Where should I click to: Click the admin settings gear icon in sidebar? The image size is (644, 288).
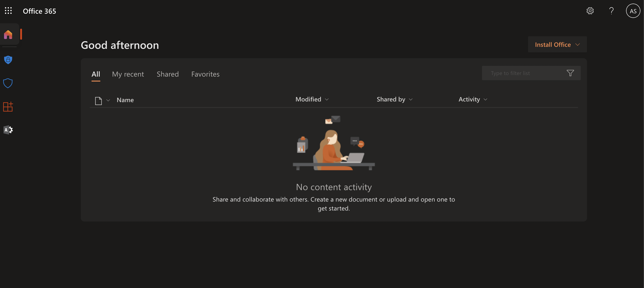pyautogui.click(x=8, y=129)
